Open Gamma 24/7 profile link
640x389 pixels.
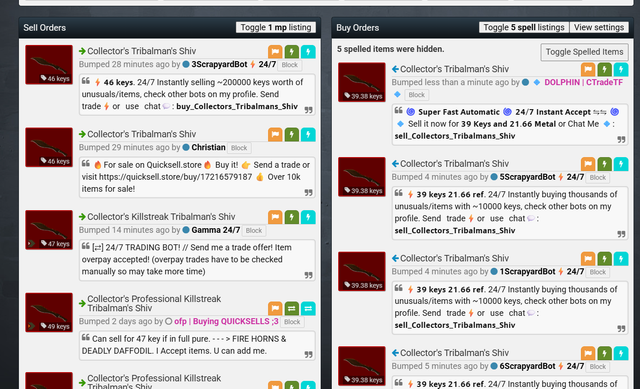pos(216,230)
